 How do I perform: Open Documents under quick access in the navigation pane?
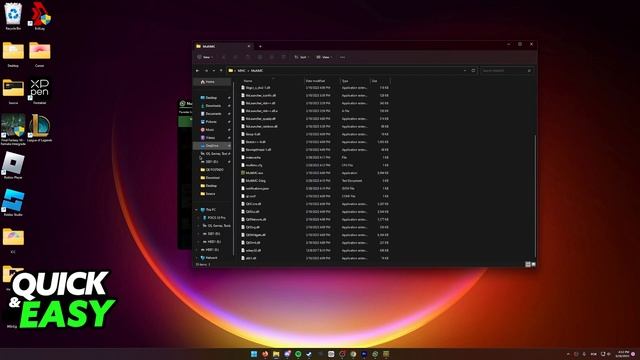tap(213, 113)
